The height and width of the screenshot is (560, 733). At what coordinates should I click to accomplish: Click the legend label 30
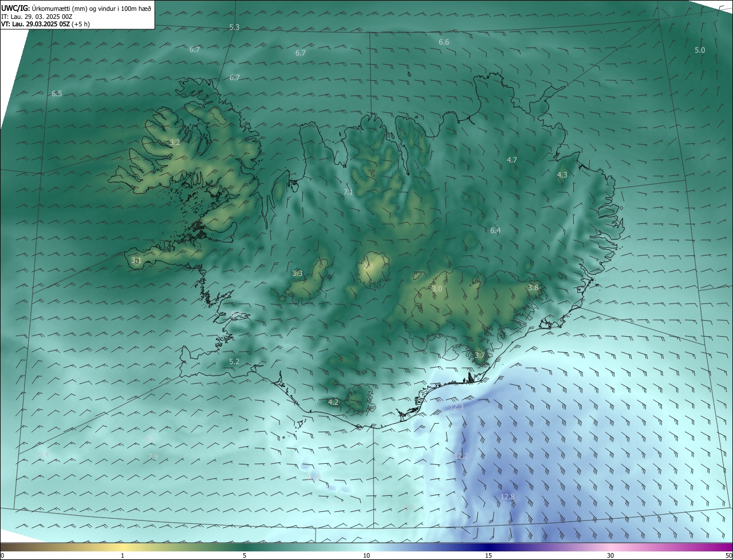[610, 555]
